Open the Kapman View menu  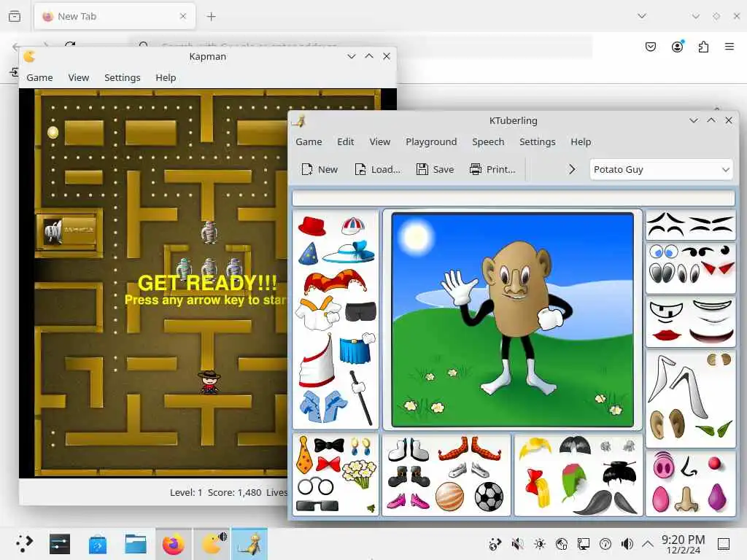click(x=79, y=77)
